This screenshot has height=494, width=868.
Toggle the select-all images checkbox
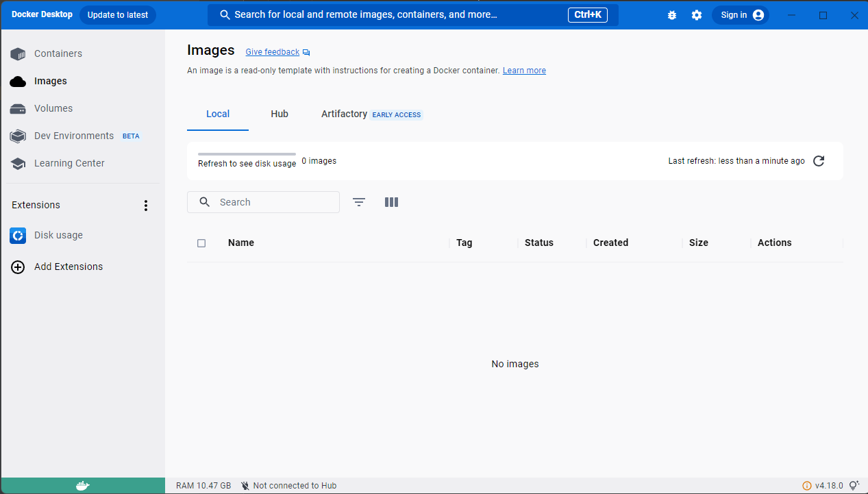click(201, 243)
